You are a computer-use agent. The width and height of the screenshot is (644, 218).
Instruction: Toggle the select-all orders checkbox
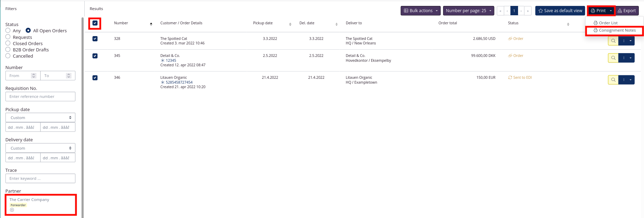[95, 23]
